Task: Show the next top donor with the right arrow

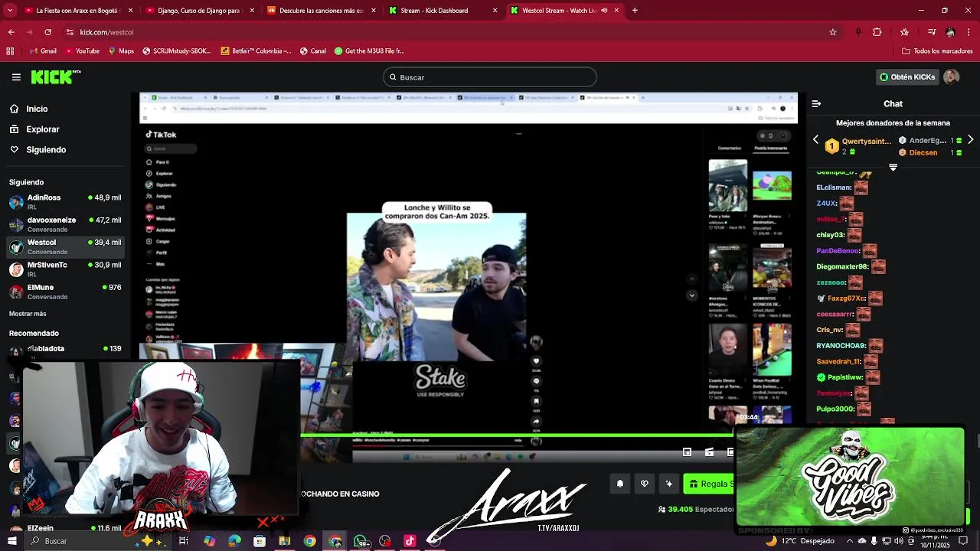Action: coord(971,140)
